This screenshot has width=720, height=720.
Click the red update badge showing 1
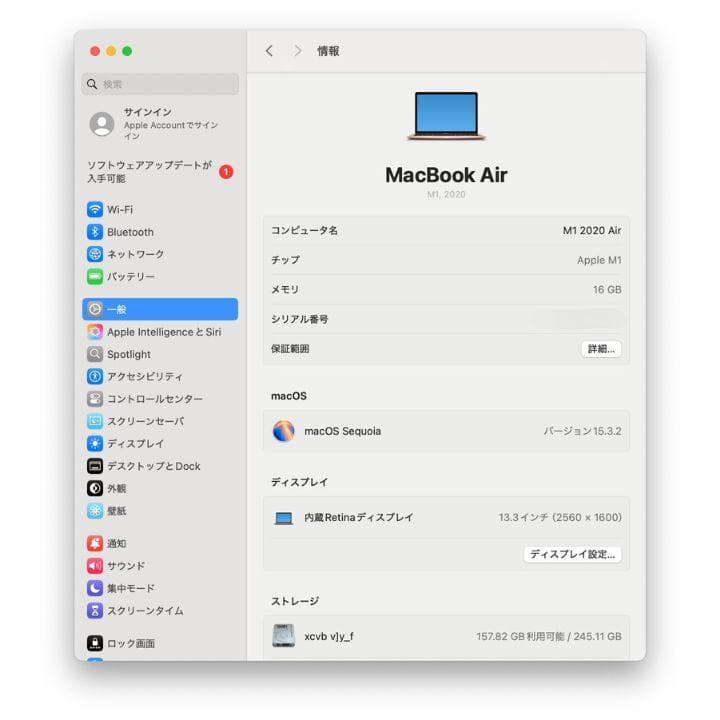pos(226,172)
